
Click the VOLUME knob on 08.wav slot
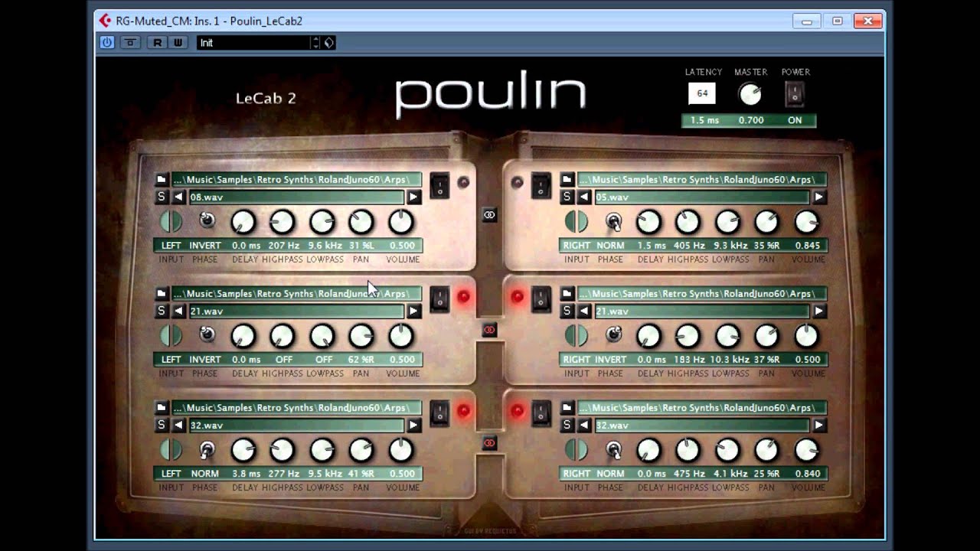401,222
